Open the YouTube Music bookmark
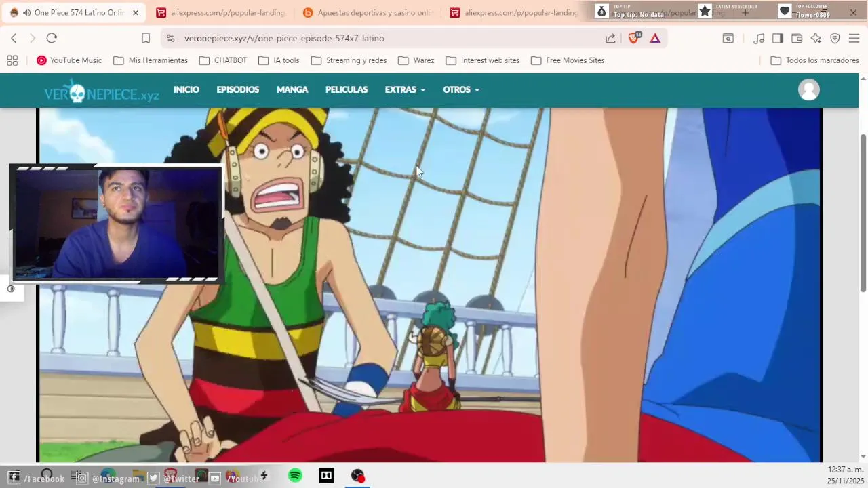The width and height of the screenshot is (868, 488). coord(69,60)
